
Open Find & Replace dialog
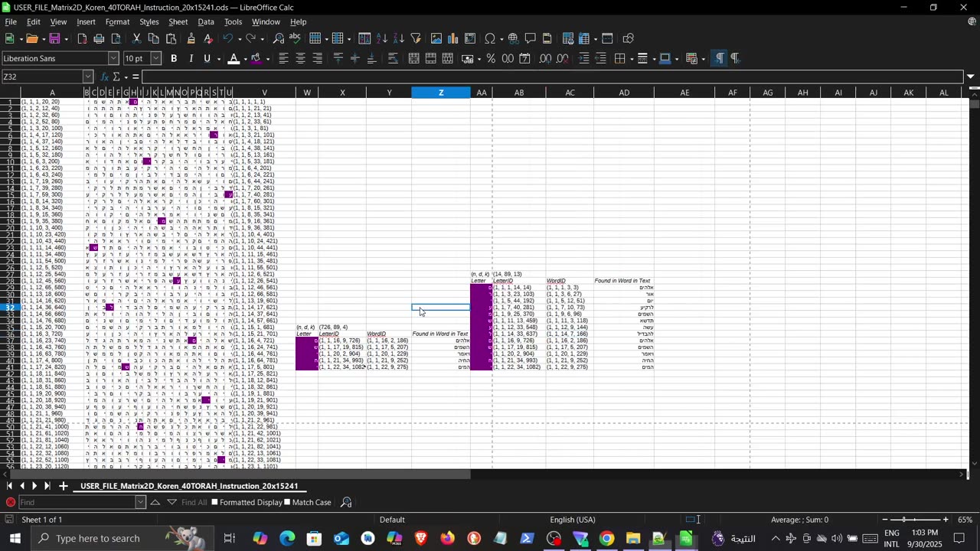tap(279, 38)
